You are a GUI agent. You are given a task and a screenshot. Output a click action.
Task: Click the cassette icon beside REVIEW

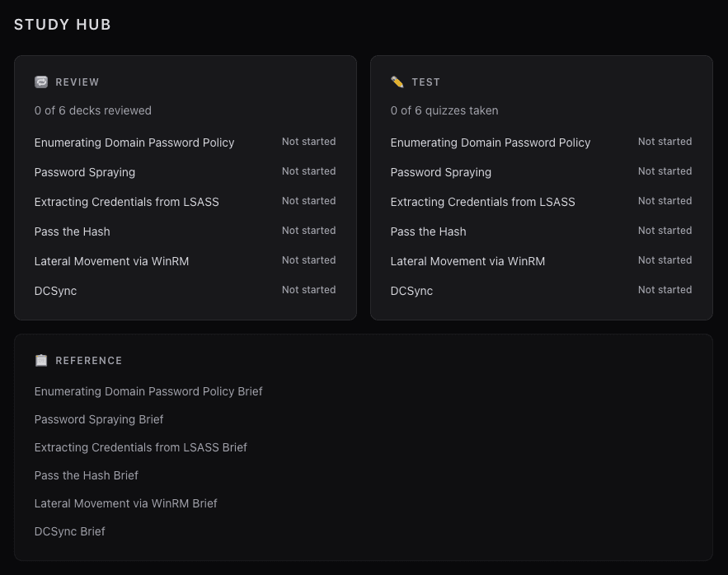click(41, 82)
